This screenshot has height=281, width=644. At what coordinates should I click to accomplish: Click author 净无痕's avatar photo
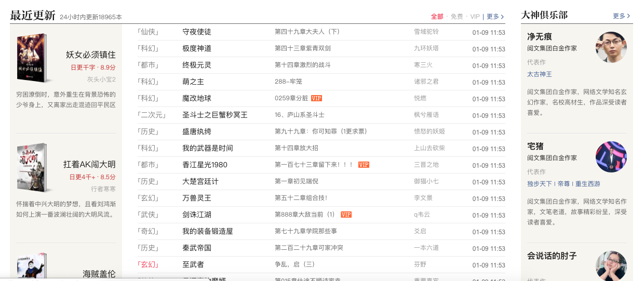click(611, 47)
